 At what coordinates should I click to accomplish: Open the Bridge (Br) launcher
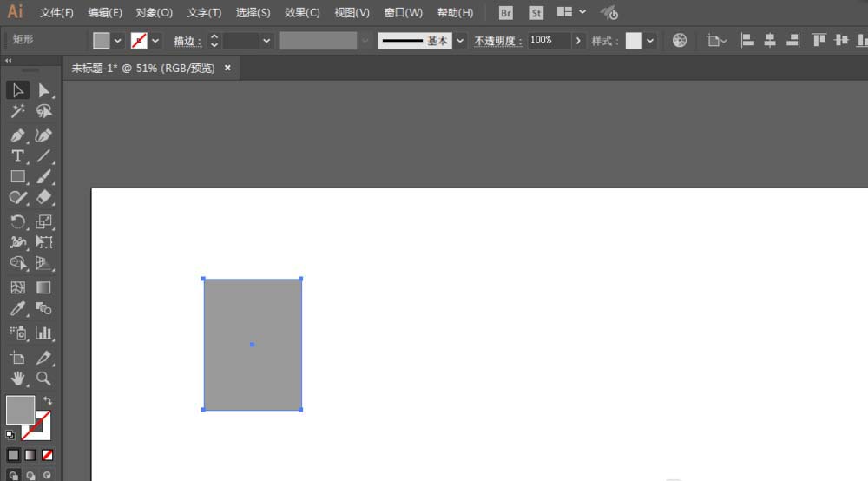pyautogui.click(x=505, y=13)
